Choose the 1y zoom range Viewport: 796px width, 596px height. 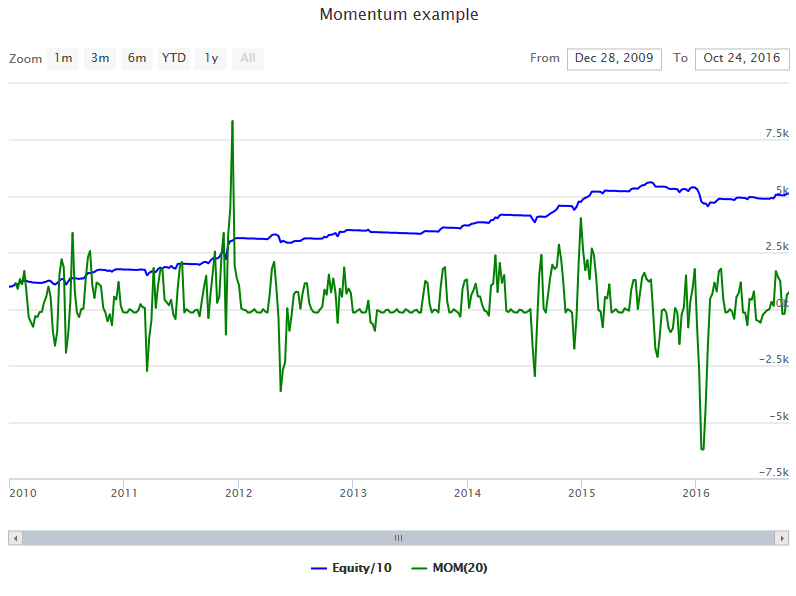[x=211, y=59]
